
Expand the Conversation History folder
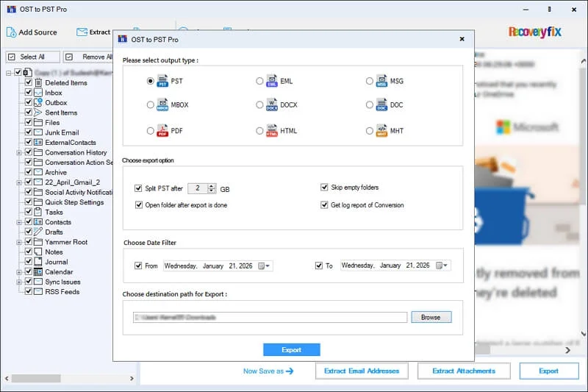19,153
